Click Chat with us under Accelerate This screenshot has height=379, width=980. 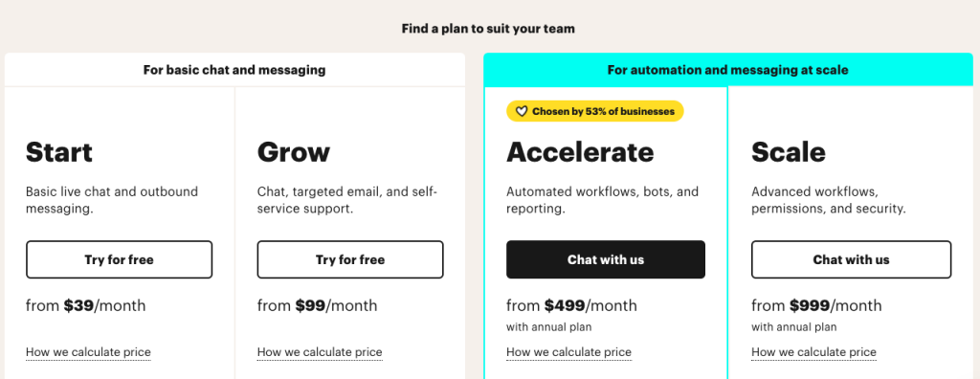(606, 259)
